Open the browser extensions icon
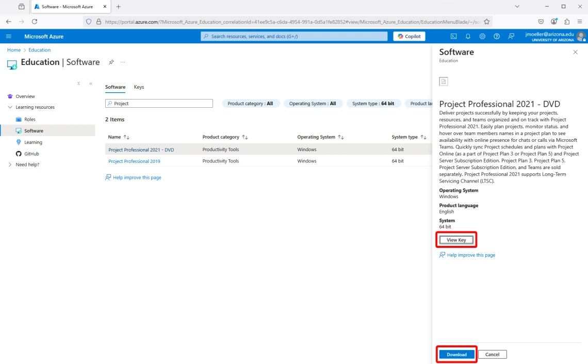 pos(567,22)
